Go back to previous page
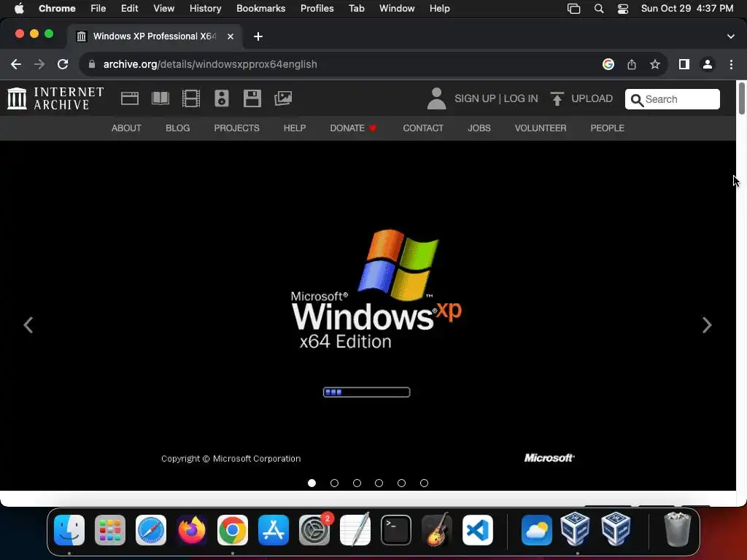The image size is (747, 560). [x=16, y=64]
